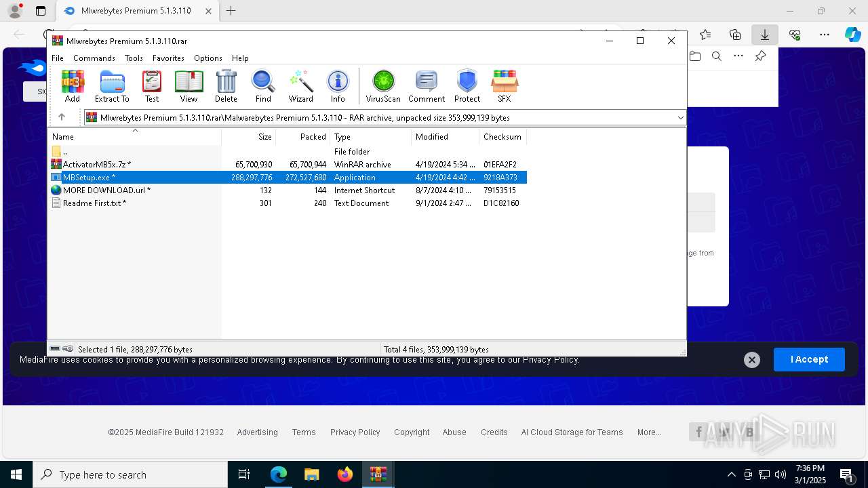Image resolution: width=868 pixels, height=488 pixels.
Task: Open the File menu
Action: [58, 58]
